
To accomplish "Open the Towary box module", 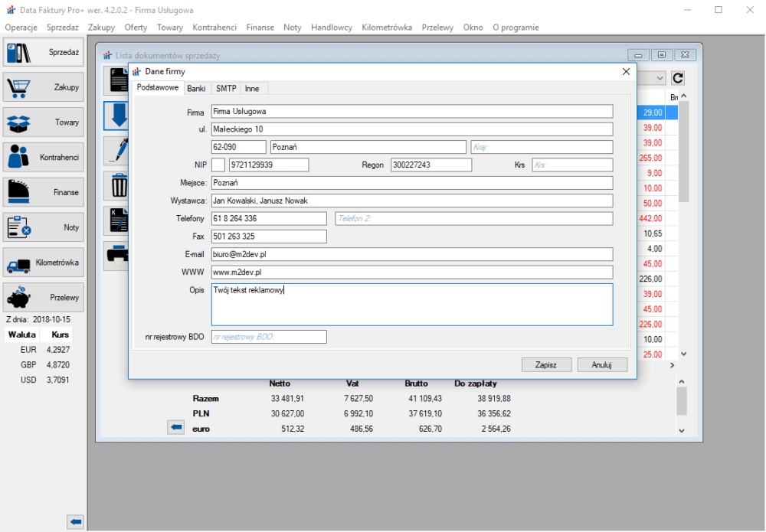I will (43, 122).
